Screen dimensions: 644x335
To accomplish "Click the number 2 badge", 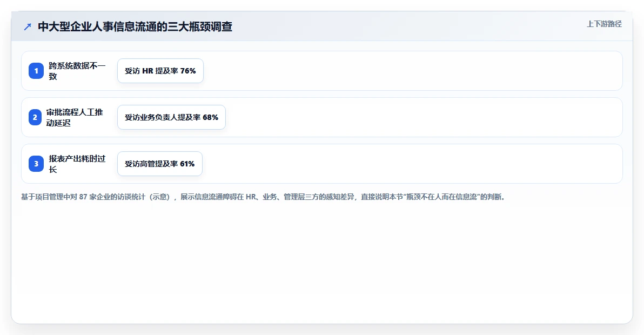I will tap(35, 117).
